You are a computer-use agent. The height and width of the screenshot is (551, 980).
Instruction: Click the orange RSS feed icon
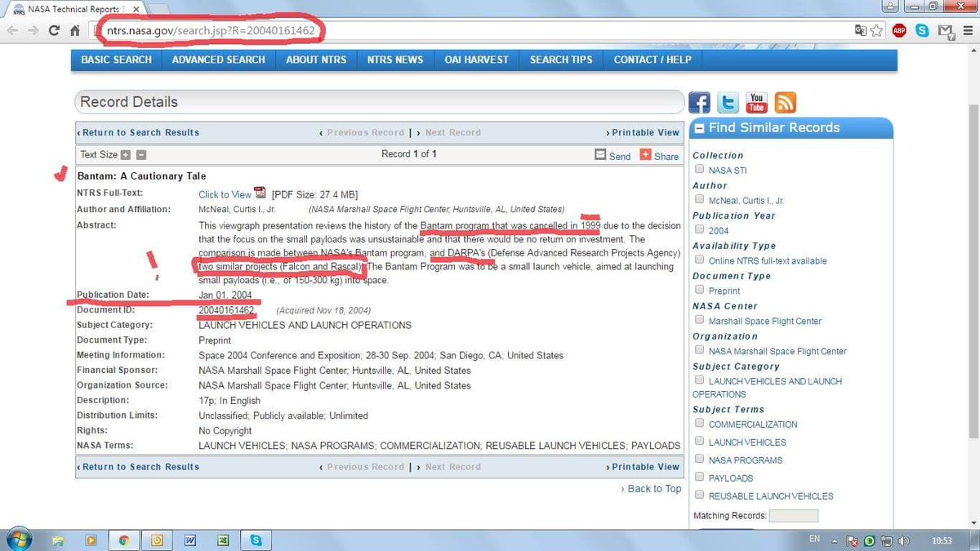785,103
